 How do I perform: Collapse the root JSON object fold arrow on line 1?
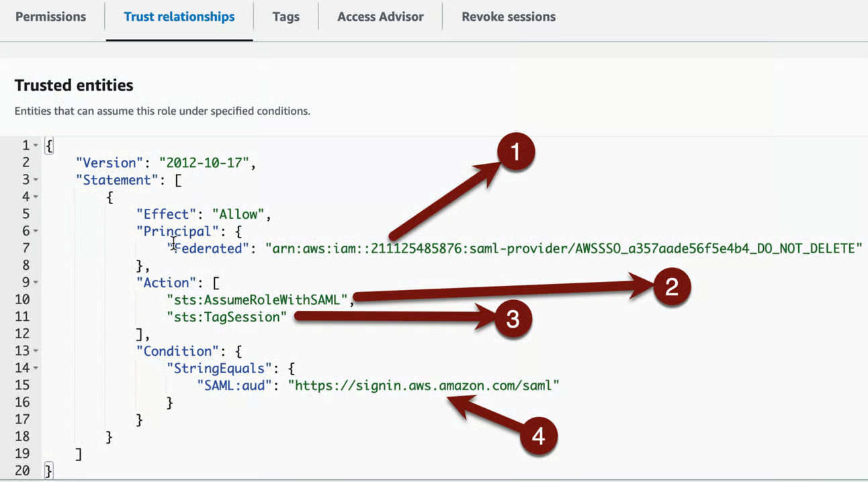pos(36,146)
